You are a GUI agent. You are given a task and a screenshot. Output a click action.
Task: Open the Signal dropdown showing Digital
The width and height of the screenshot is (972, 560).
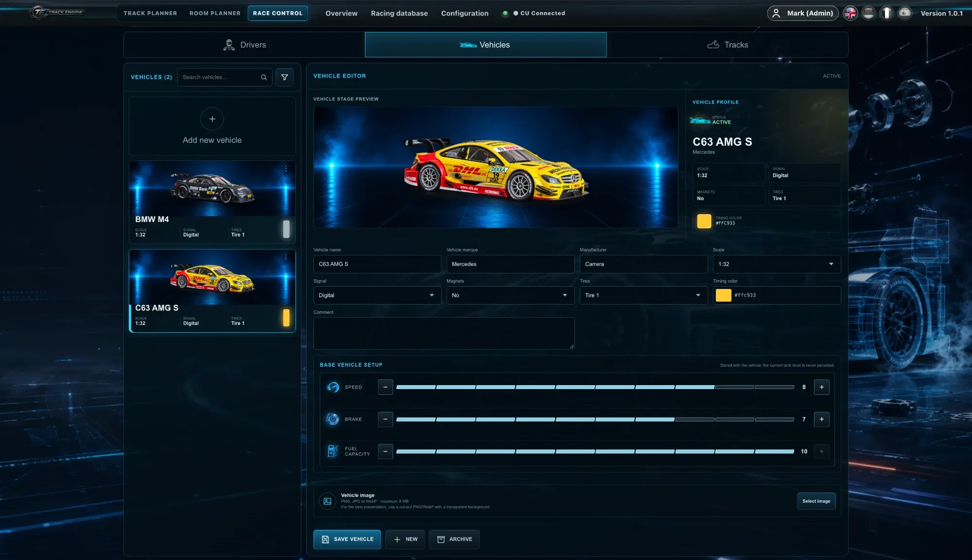coord(377,295)
